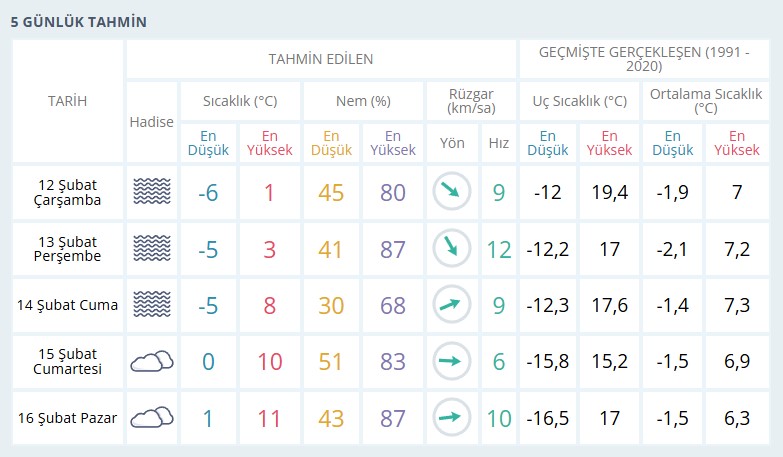The image size is (783, 457).
Task: Click the fog icon for 12 Şubat Çarşamba
Action: click(152, 192)
